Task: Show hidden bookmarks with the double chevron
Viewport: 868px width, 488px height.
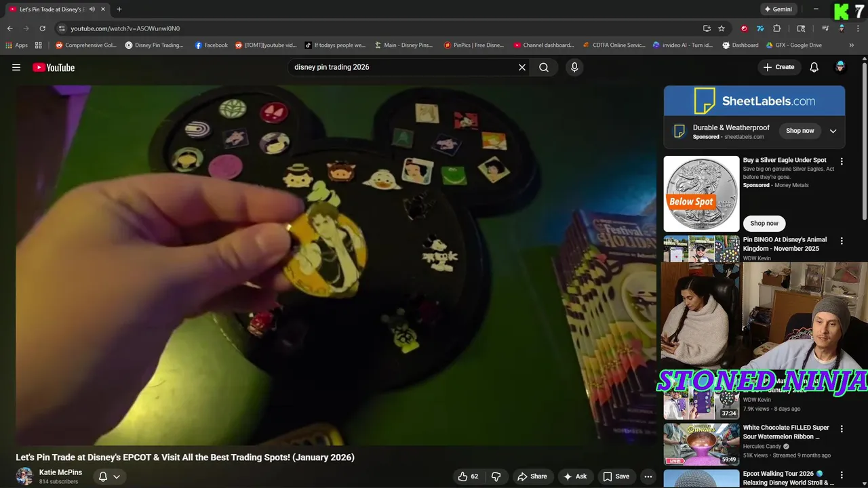Action: point(852,45)
